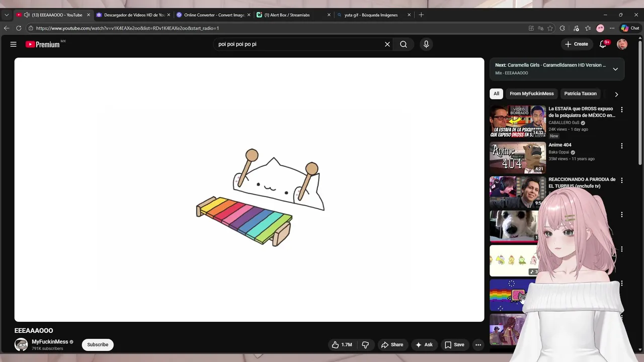This screenshot has width=644, height=362.
Task: Open the MyFuckinMess channel avatar
Action: [x=21, y=345]
